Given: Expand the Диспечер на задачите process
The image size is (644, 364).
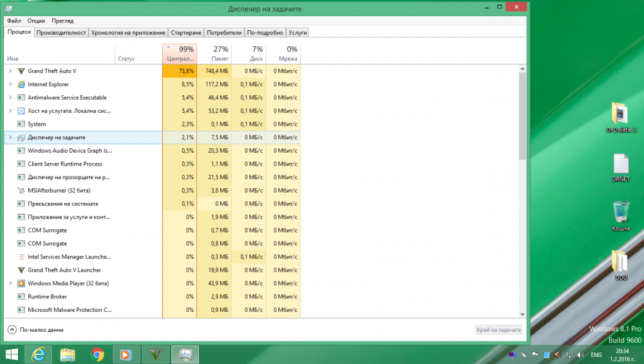Looking at the screenshot, I should [11, 137].
